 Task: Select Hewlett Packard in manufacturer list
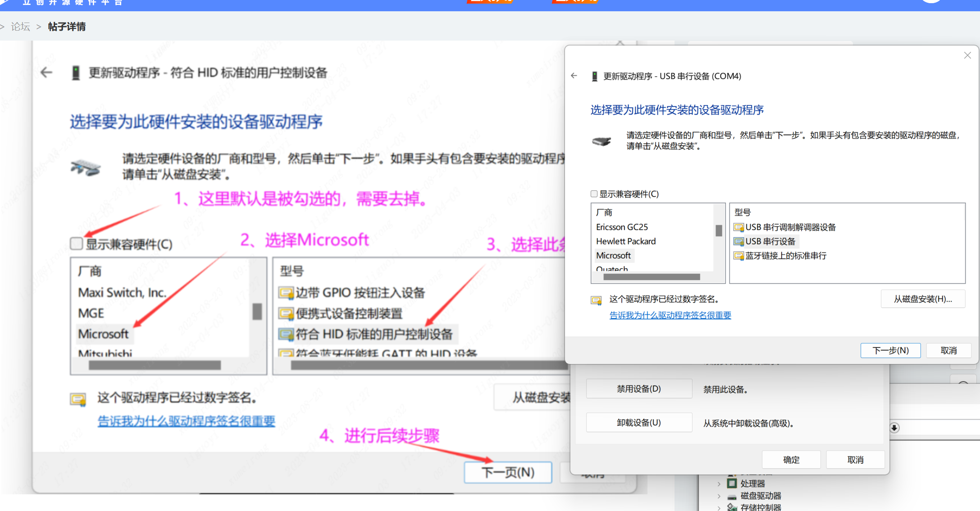[x=626, y=241]
